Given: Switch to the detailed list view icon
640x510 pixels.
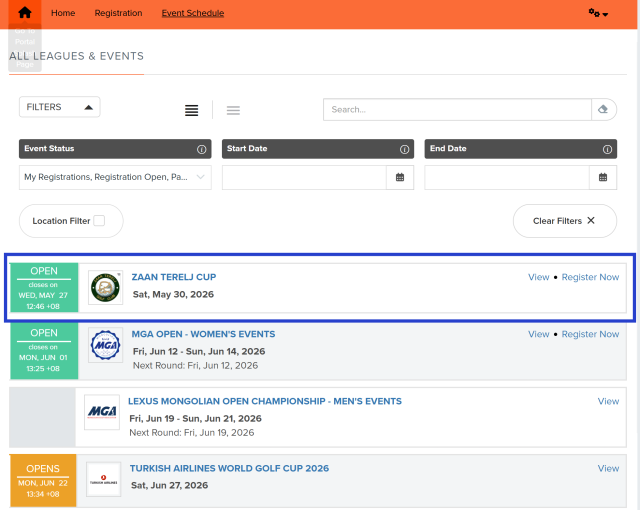Looking at the screenshot, I should click(x=192, y=110).
